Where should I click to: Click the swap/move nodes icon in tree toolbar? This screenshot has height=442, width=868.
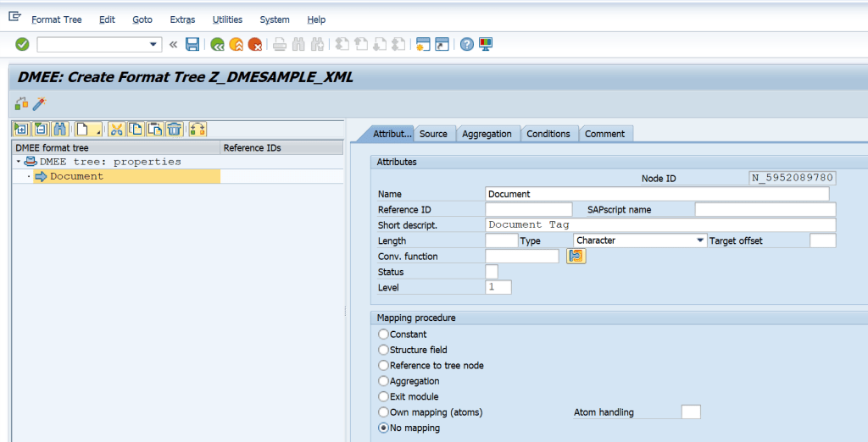pos(198,130)
